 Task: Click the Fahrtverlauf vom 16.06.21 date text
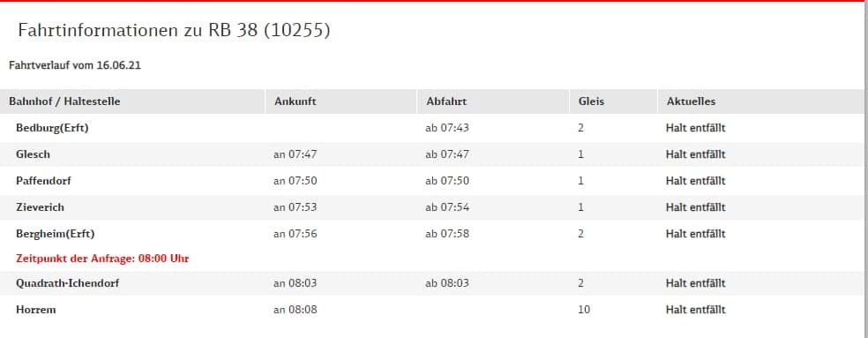click(75, 65)
